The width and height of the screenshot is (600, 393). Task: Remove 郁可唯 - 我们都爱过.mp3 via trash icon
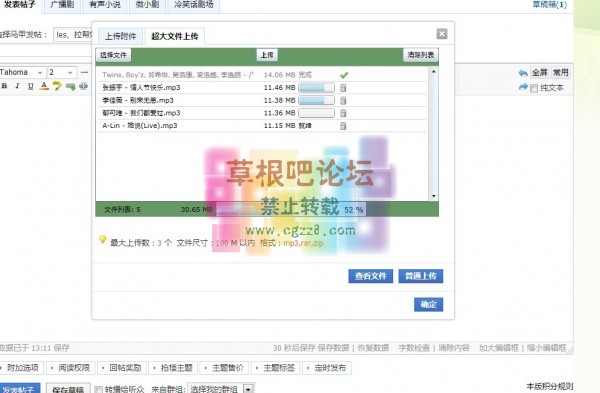click(343, 113)
